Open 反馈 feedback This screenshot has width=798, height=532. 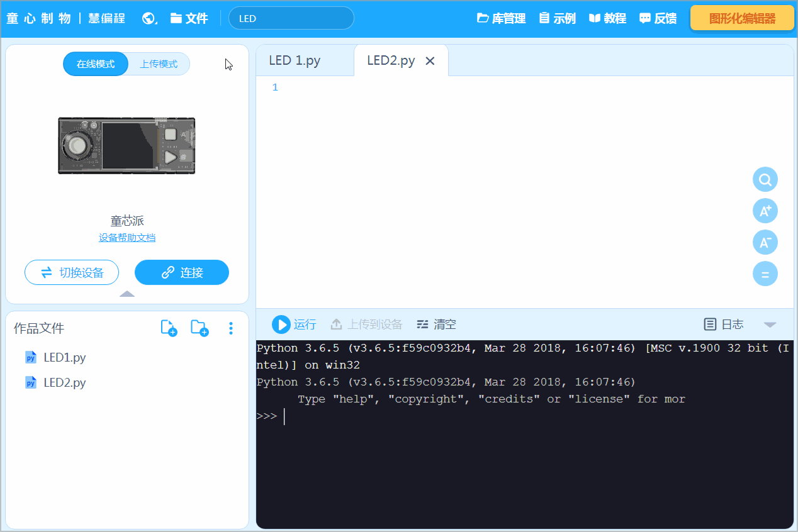pos(658,18)
